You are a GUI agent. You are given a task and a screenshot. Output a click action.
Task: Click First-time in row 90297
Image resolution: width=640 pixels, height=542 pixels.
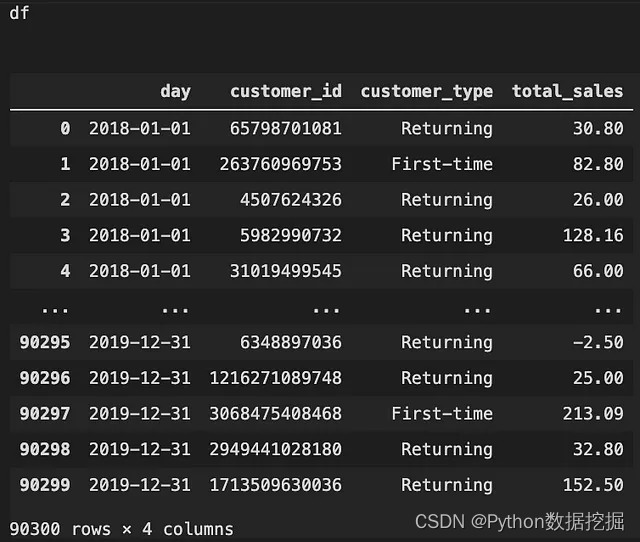[442, 413]
